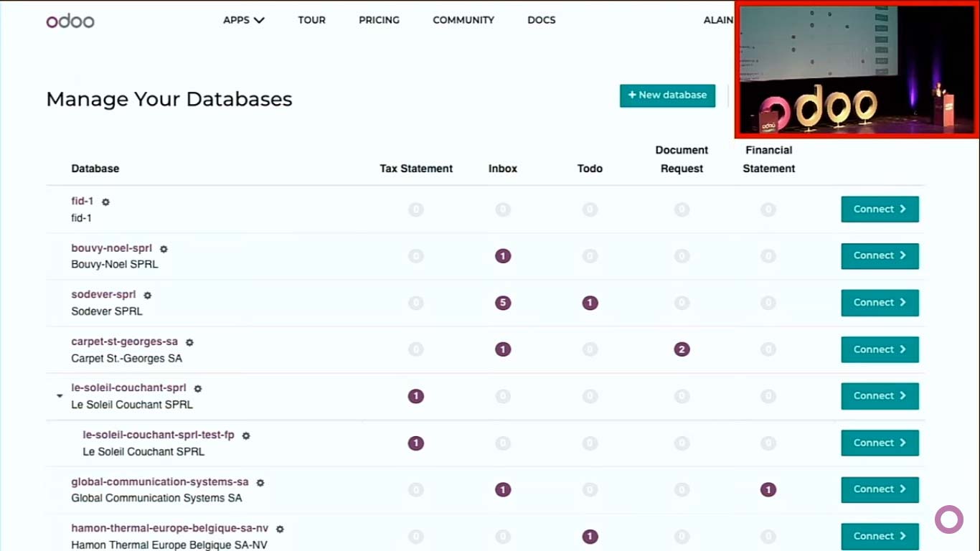Click Financial Statement zero badge for Sodever SPRL
Image resolution: width=980 pixels, height=551 pixels.
tap(768, 303)
